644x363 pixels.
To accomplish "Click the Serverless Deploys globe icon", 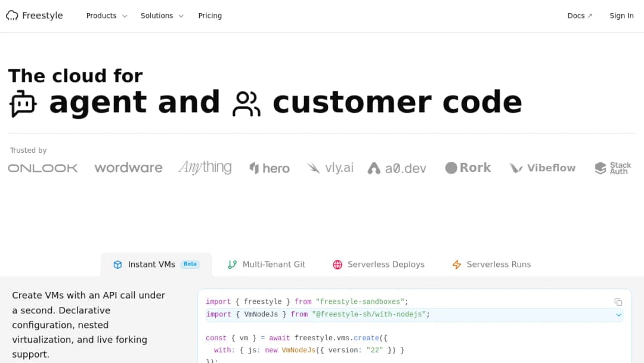I will [x=338, y=264].
